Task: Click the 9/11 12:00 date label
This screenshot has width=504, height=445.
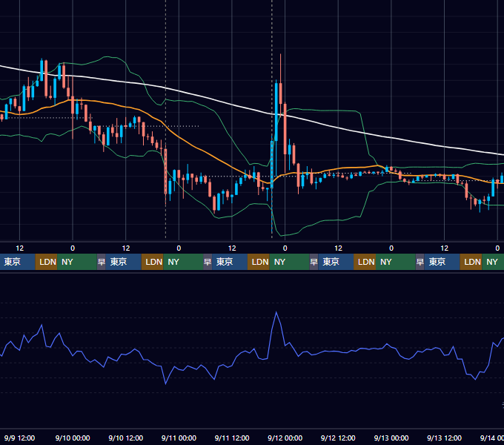Action: [x=232, y=438]
